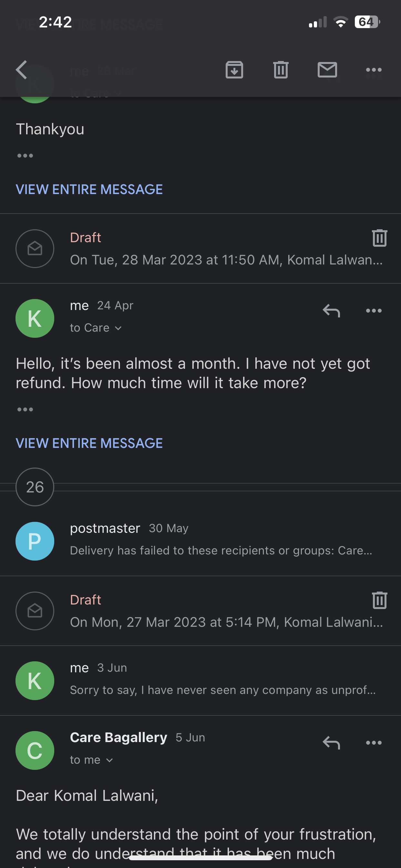The image size is (401, 868).
Task: Discard the 27 Mar draft with trash icon
Action: coord(379,600)
